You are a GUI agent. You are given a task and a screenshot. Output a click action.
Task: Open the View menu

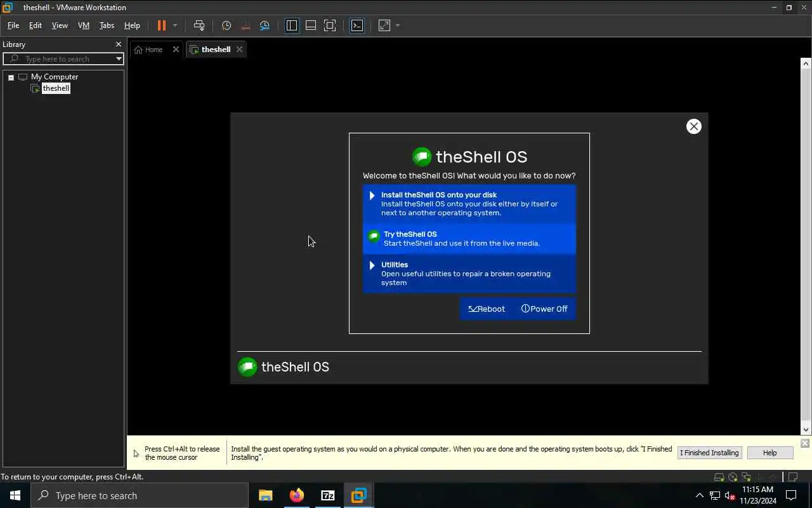(60, 25)
